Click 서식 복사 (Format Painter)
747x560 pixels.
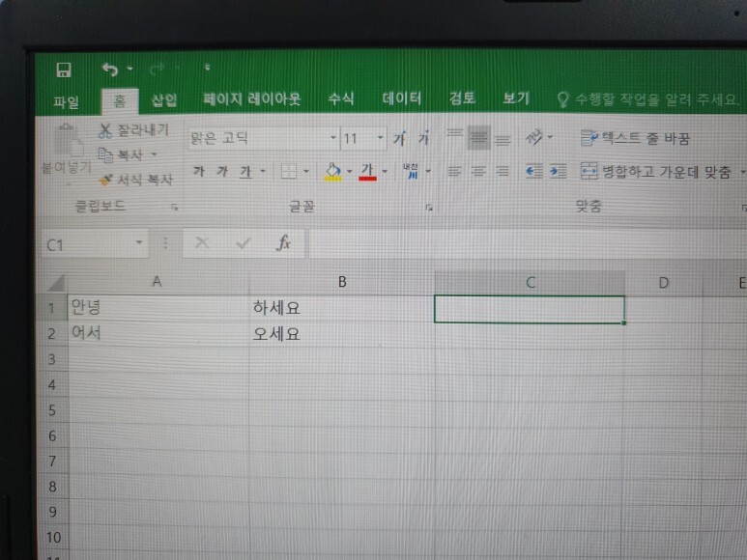(136, 180)
